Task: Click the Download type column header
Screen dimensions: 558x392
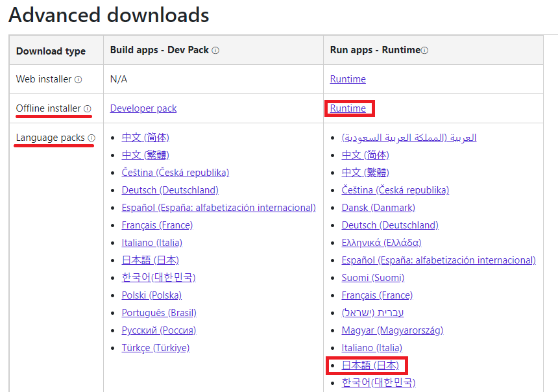Action: (x=51, y=51)
